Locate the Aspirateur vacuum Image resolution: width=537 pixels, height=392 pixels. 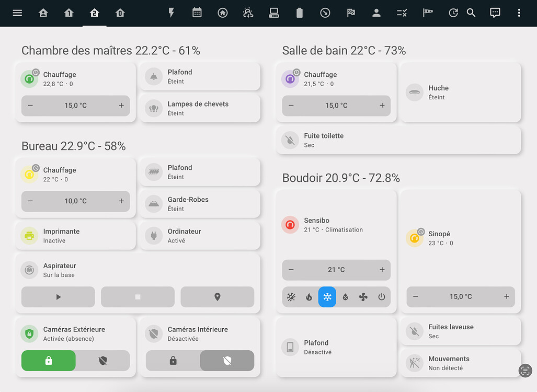pyautogui.click(x=217, y=297)
